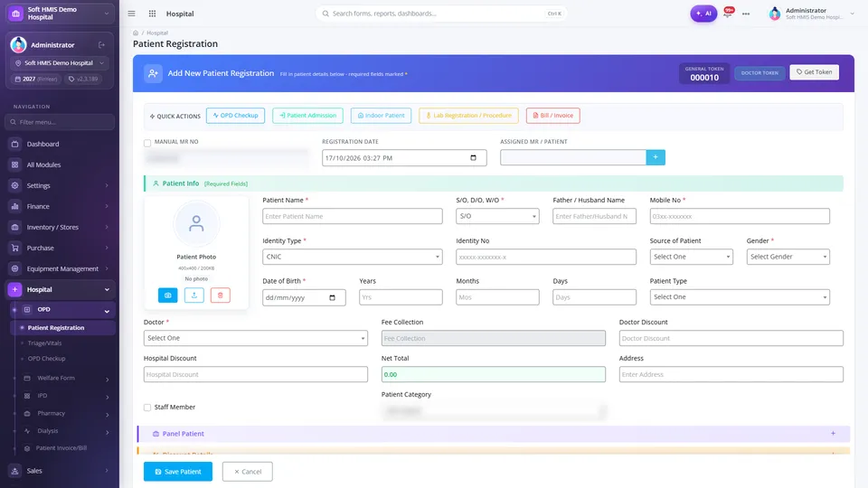The height and width of the screenshot is (488, 868).
Task: Open Triage/Vitals sidebar item
Action: (44, 343)
